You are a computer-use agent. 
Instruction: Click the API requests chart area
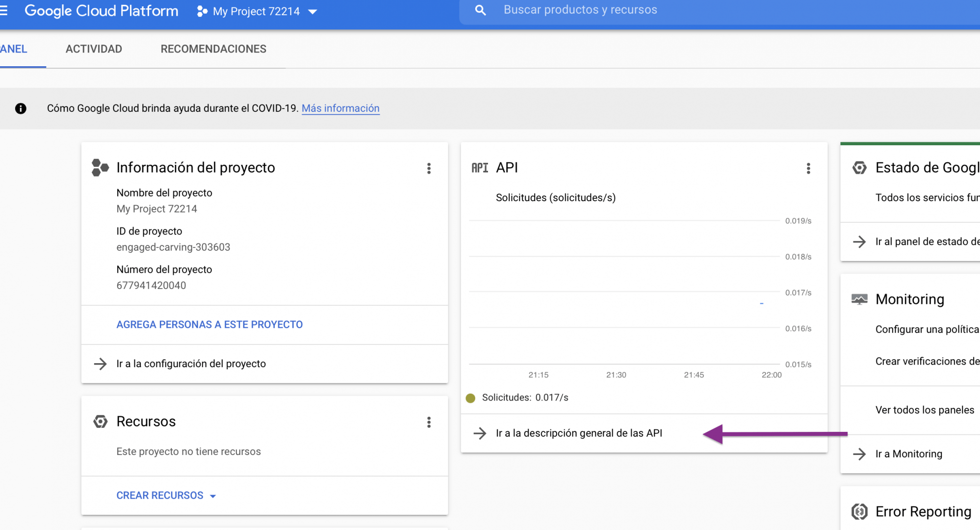point(624,292)
